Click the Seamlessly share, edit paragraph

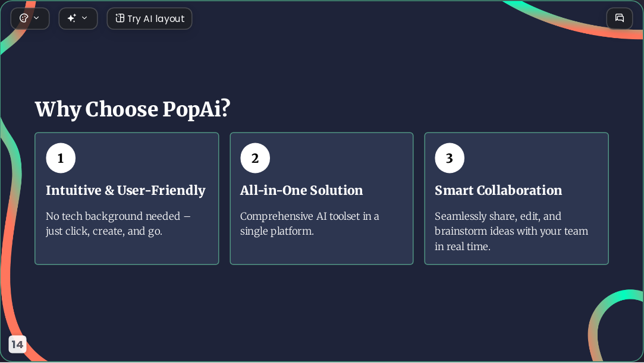pyautogui.click(x=511, y=231)
